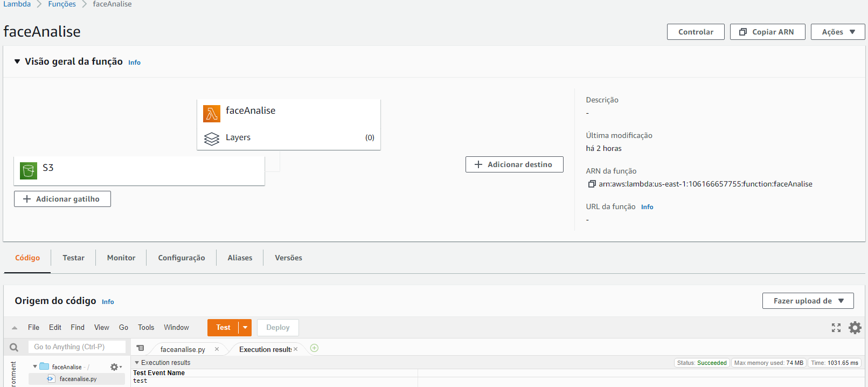Screen dimensions: 868x387
Task: Click the Test Event Name header
Action: pyautogui.click(x=159, y=373)
